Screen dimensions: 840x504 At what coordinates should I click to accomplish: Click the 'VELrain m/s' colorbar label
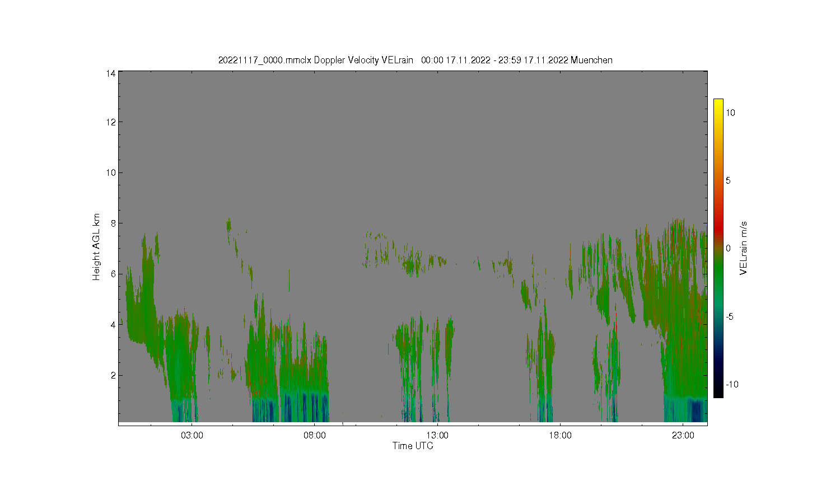pyautogui.click(x=744, y=248)
